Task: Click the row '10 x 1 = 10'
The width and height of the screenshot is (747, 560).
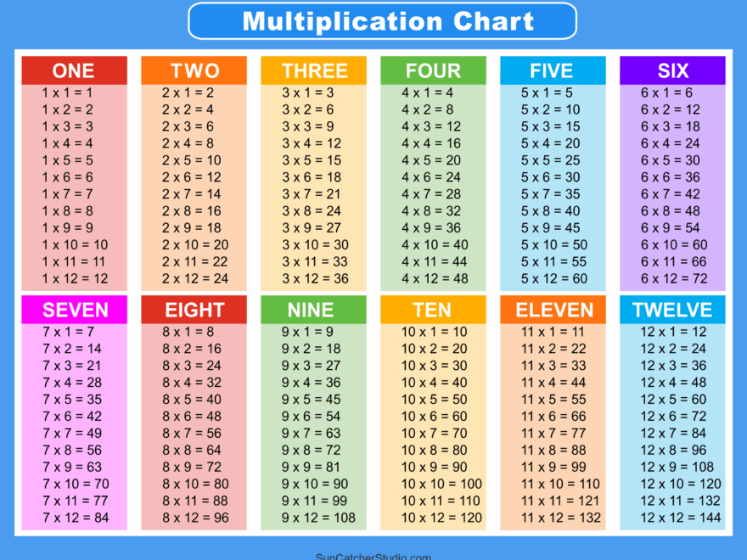Action: [x=434, y=332]
